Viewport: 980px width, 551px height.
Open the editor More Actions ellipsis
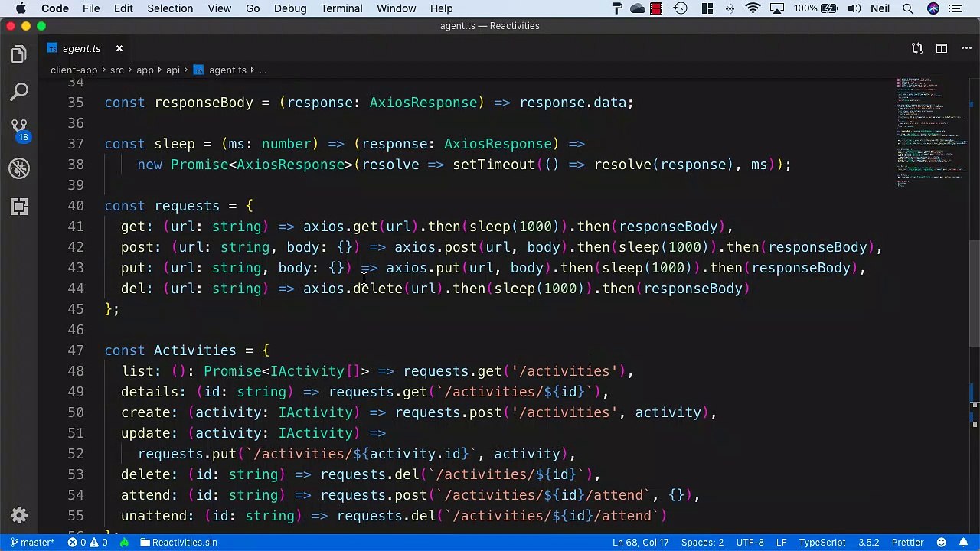coord(965,48)
